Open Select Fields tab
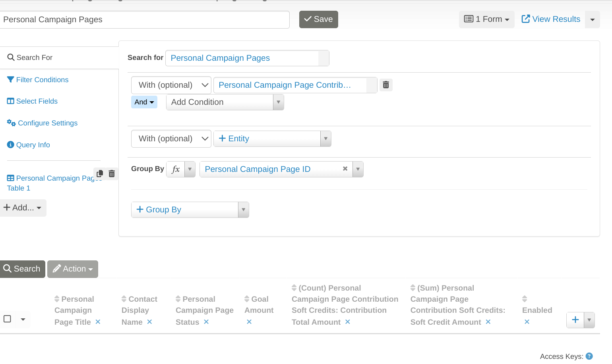 pyautogui.click(x=32, y=101)
